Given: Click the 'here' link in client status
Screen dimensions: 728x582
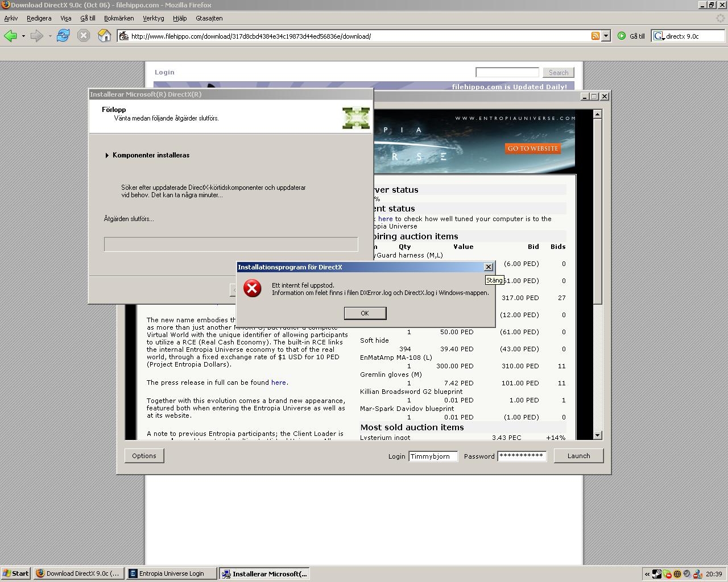Looking at the screenshot, I should [x=385, y=219].
